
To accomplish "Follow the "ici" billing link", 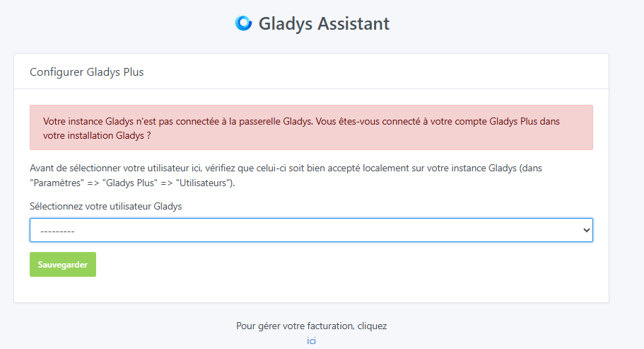I will pos(311,341).
